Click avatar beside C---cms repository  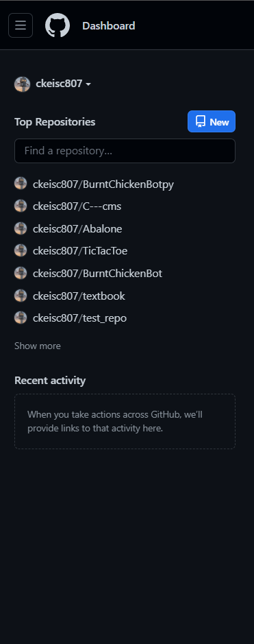pyautogui.click(x=21, y=206)
